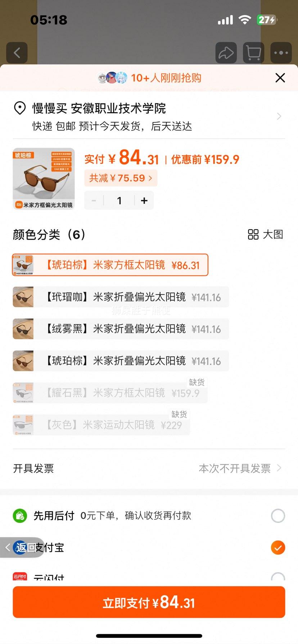Close the purchase options sheet
298x644 pixels.
[x=280, y=78]
